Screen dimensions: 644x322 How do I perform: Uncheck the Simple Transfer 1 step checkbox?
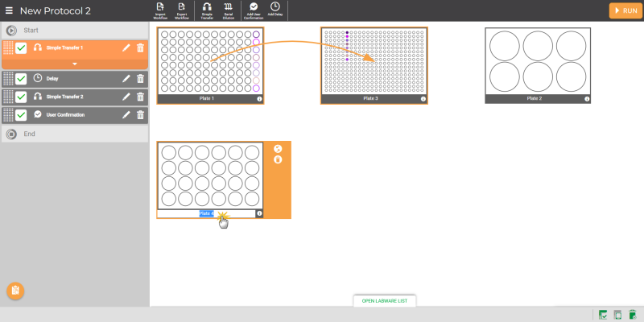click(x=21, y=48)
